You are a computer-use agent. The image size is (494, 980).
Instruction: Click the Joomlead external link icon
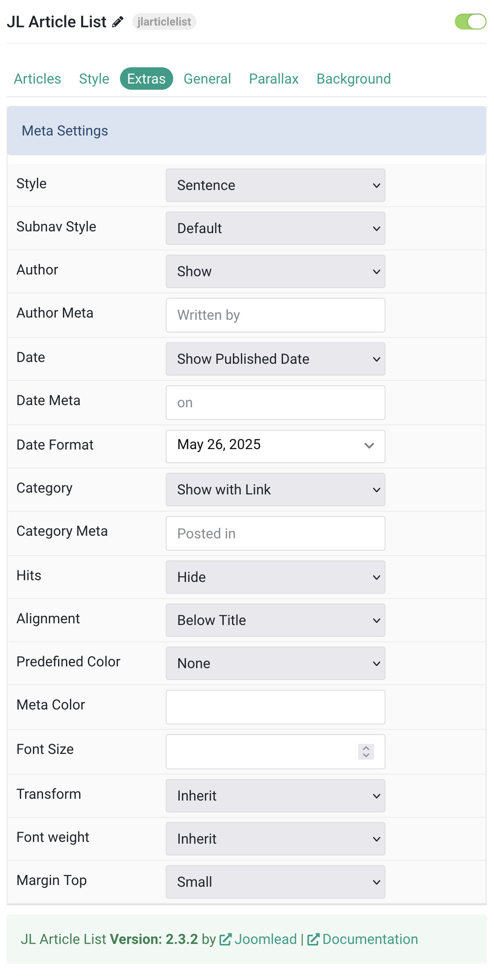[225, 940]
